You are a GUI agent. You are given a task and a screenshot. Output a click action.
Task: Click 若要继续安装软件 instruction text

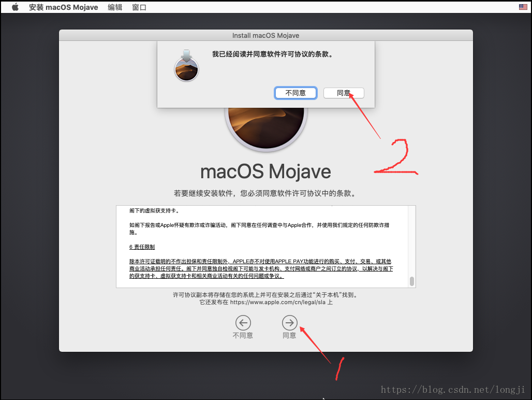[264, 193]
